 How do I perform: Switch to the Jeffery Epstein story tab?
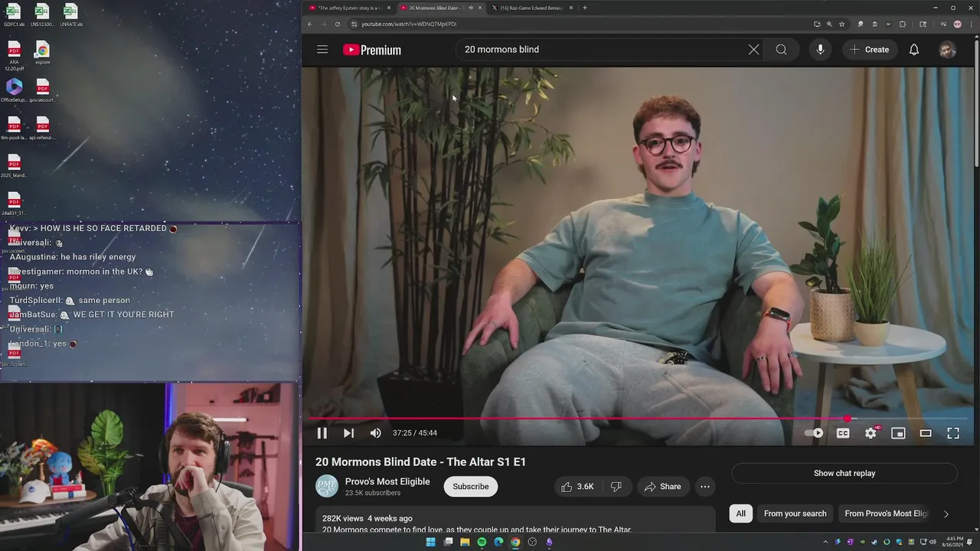point(350,8)
